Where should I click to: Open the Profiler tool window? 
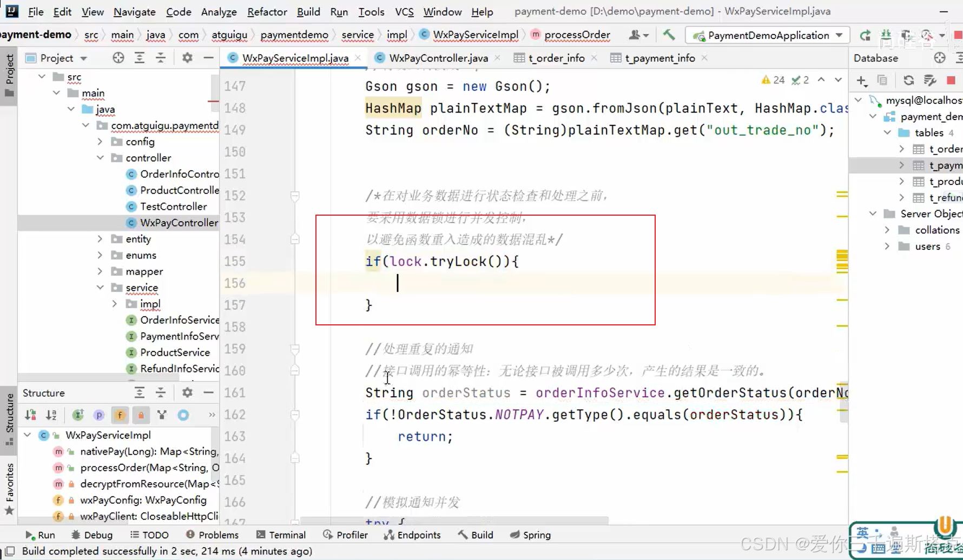(x=345, y=535)
